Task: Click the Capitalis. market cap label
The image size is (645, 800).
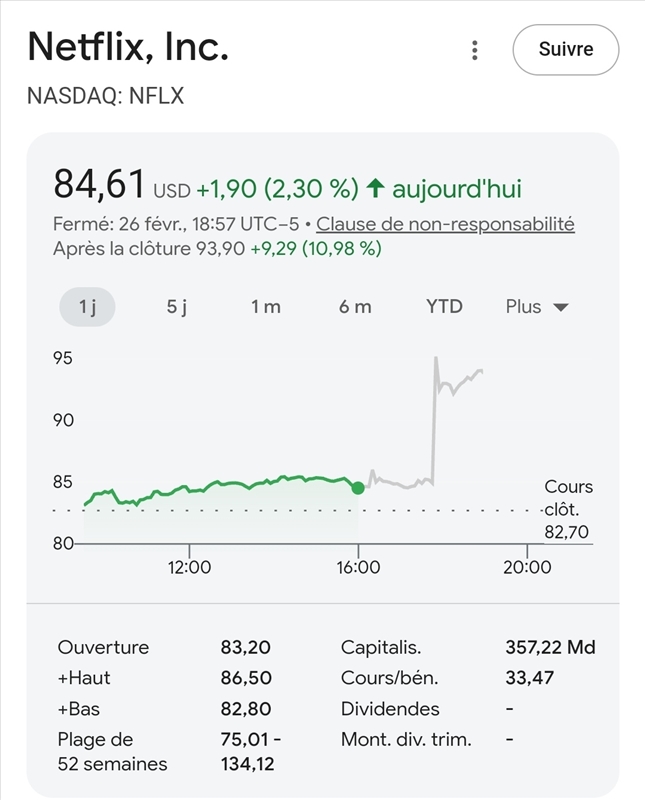Action: [x=380, y=647]
